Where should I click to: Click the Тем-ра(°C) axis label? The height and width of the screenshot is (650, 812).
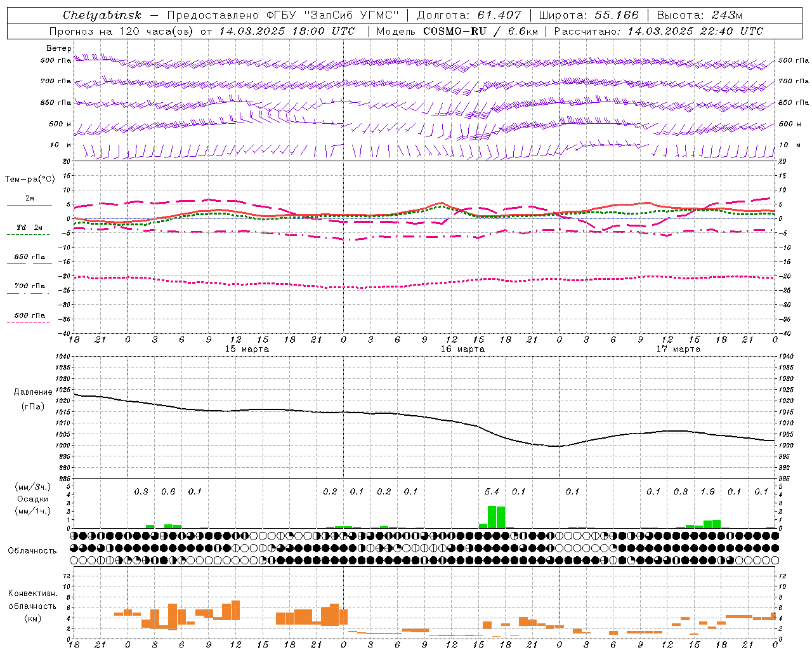point(30,180)
